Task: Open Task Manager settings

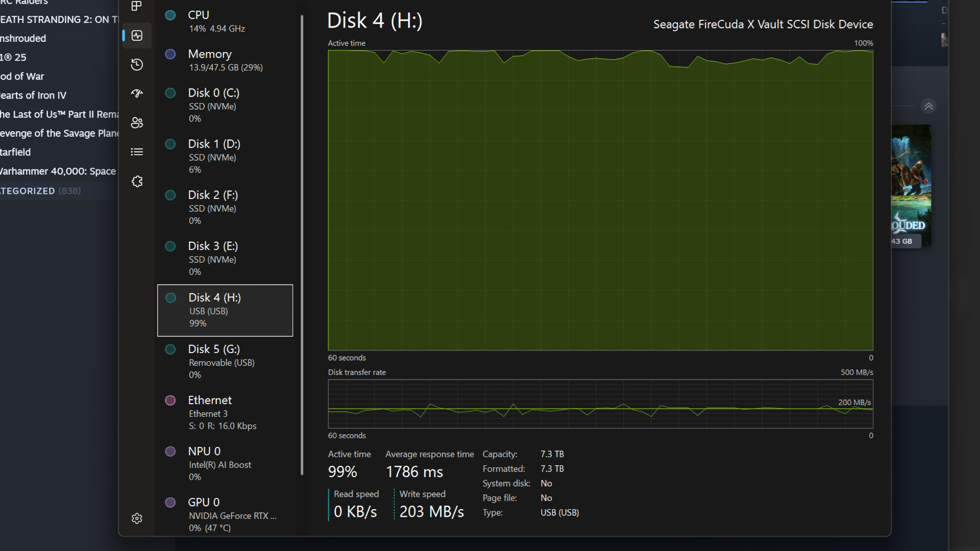Action: [136, 518]
